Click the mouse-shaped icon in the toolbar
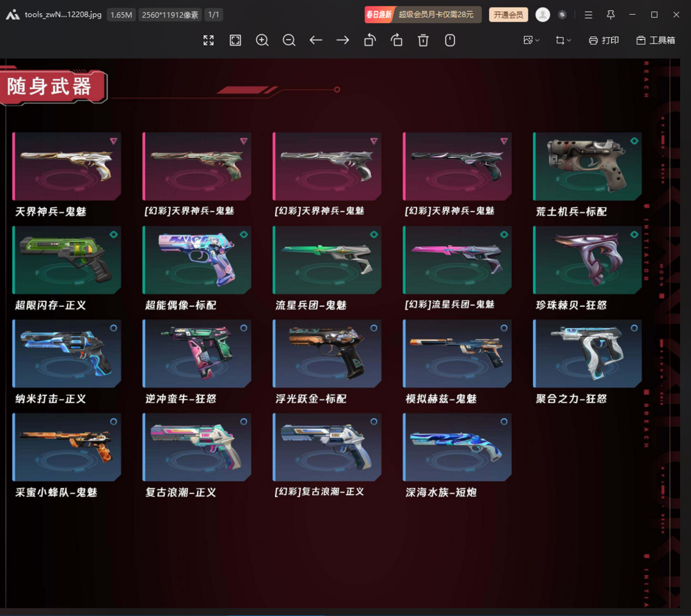The image size is (691, 616). [450, 40]
